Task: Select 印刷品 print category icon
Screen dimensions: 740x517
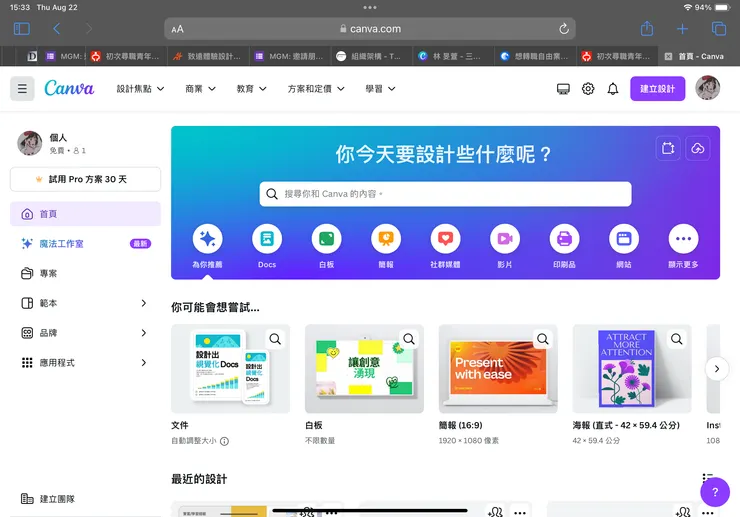Action: (564, 239)
